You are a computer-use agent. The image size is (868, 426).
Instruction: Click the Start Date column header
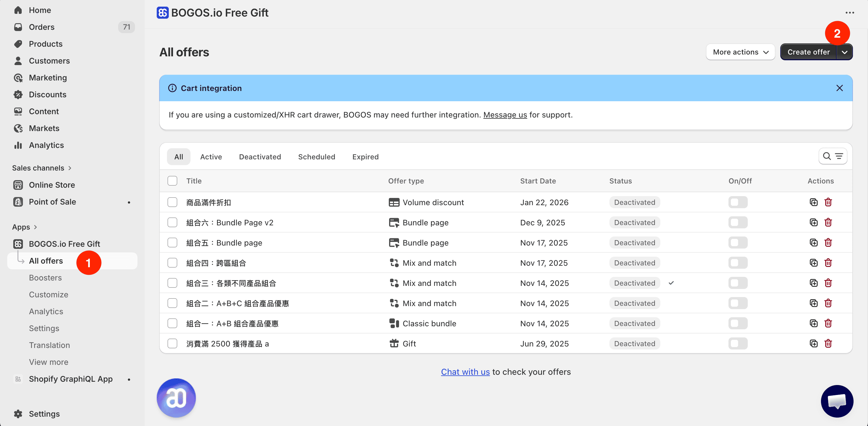(x=538, y=181)
